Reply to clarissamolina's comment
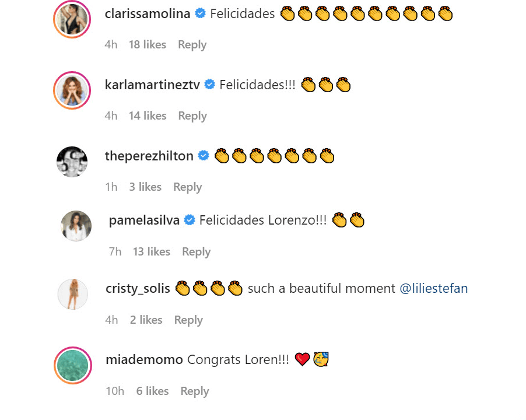526x420 pixels. coord(192,44)
